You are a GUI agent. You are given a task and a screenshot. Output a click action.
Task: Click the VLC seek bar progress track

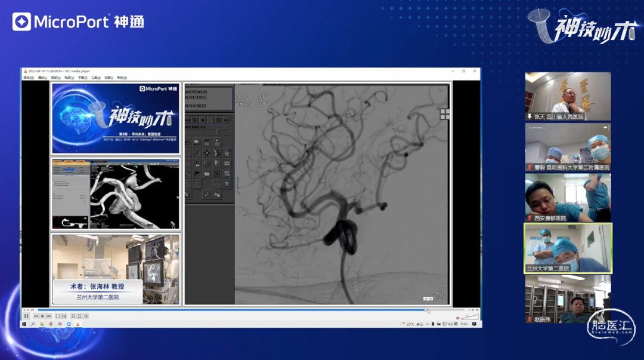click(250, 309)
